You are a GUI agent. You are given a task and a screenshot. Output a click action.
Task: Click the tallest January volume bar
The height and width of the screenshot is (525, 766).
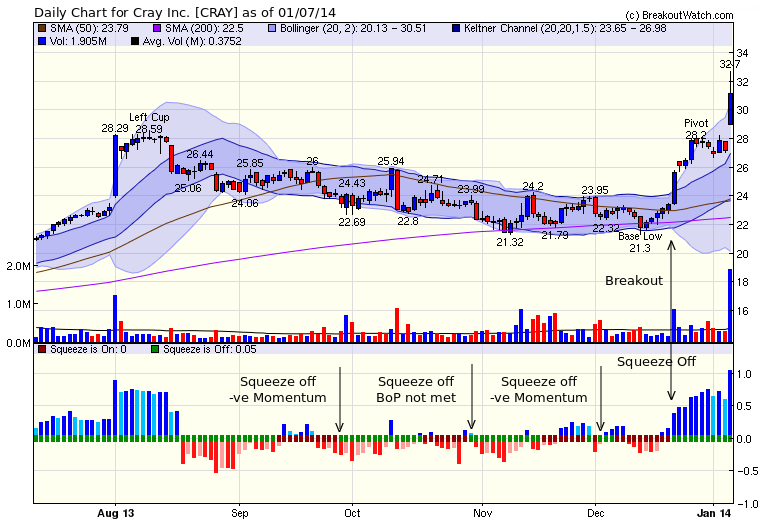click(730, 306)
